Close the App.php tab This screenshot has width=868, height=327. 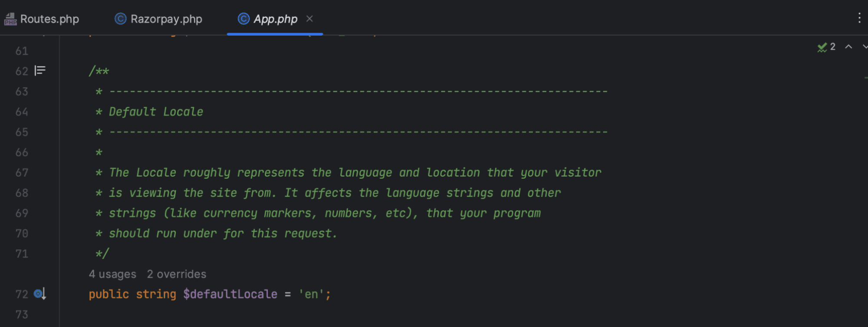[310, 19]
